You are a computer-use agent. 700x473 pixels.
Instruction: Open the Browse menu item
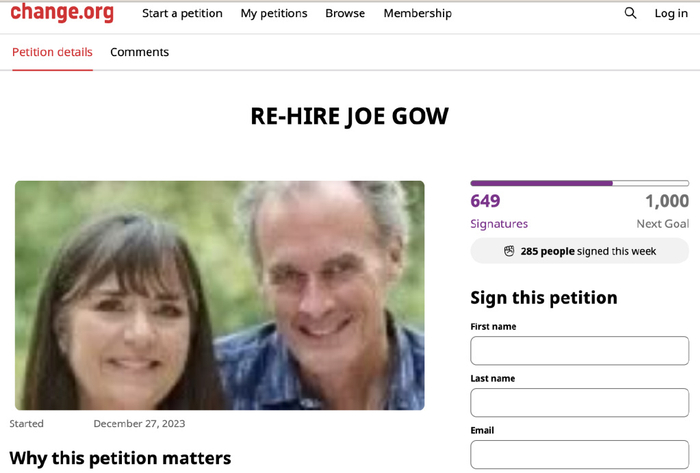(345, 13)
